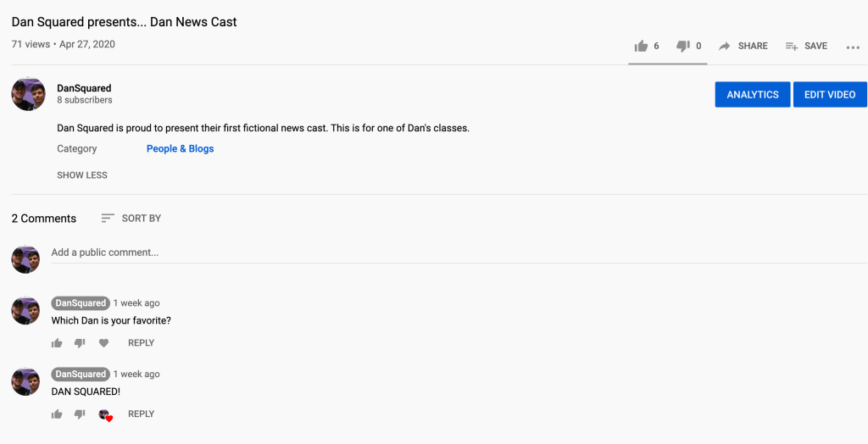
Task: Click the Share arrow icon
Action: (x=725, y=46)
